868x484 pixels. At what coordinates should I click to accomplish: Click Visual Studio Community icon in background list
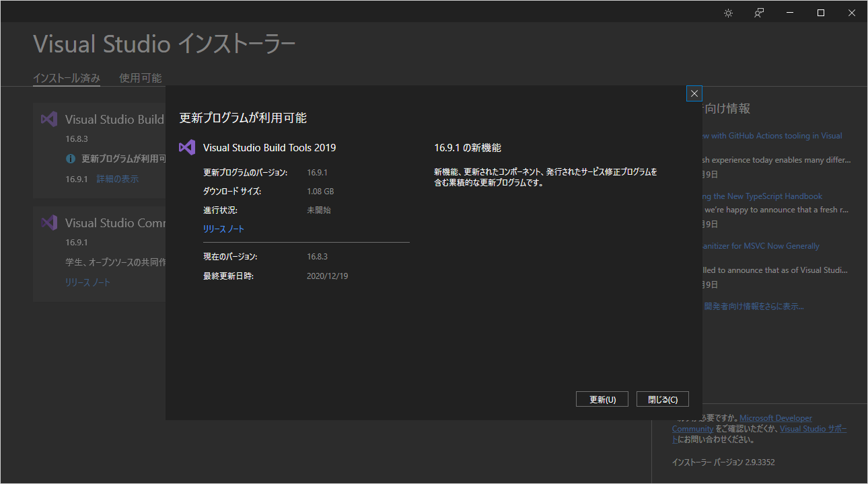[48, 223]
